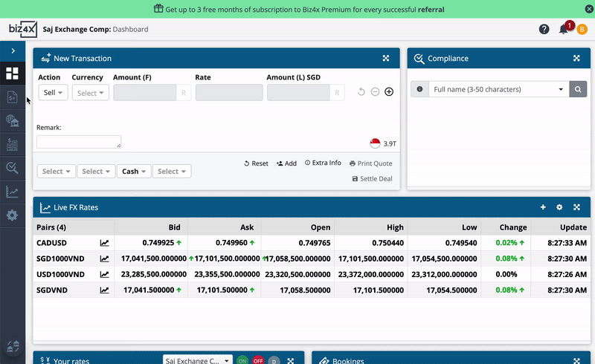This screenshot has height=364, width=595.
Task: Open SGD1000VND chart icon
Action: (104, 259)
